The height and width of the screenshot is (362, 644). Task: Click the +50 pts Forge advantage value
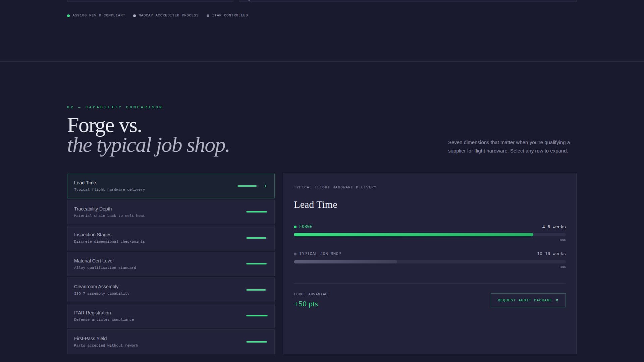[x=306, y=304]
